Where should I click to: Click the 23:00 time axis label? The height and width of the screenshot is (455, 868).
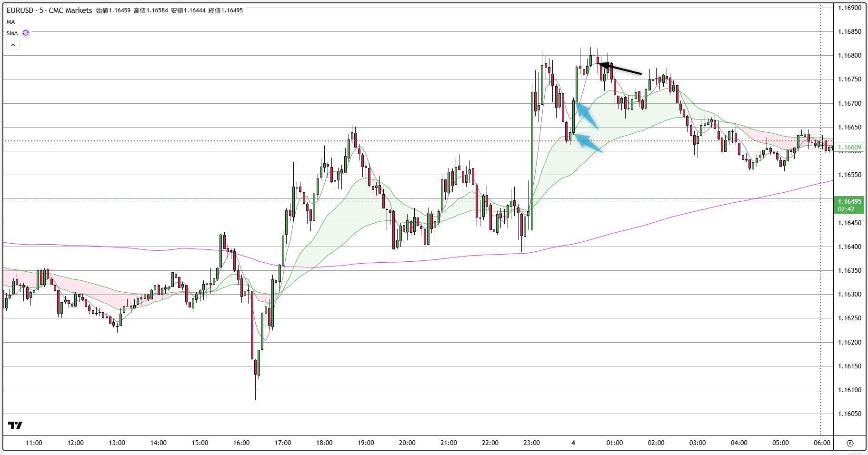pos(531,443)
